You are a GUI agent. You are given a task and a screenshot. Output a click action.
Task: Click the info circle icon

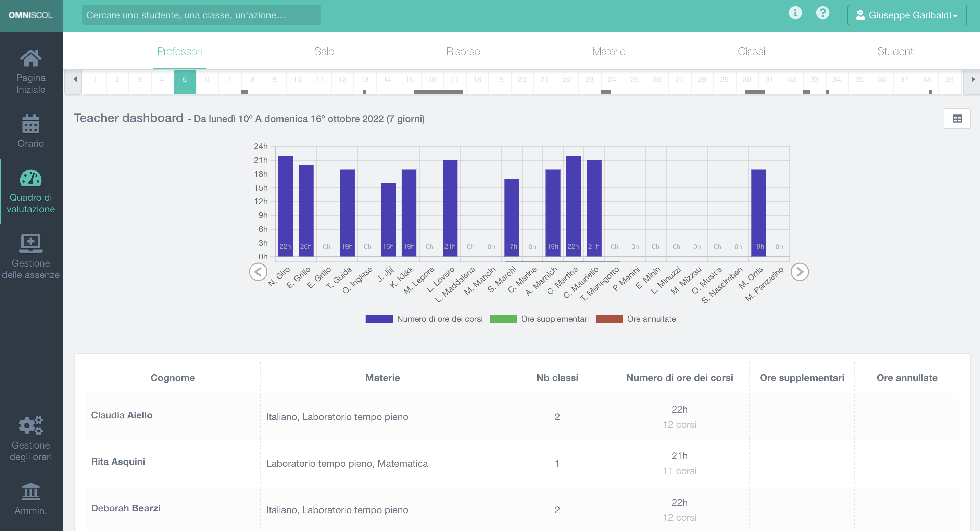coord(795,13)
